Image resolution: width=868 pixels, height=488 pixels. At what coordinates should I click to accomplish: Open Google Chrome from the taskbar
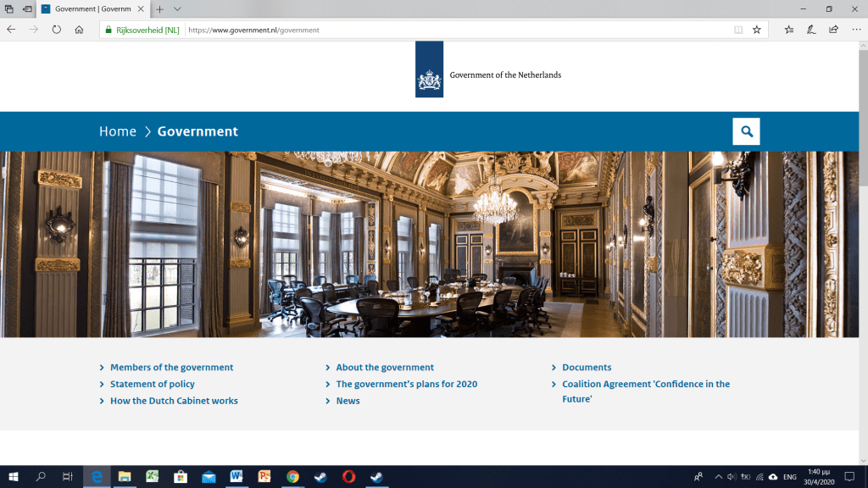click(292, 477)
